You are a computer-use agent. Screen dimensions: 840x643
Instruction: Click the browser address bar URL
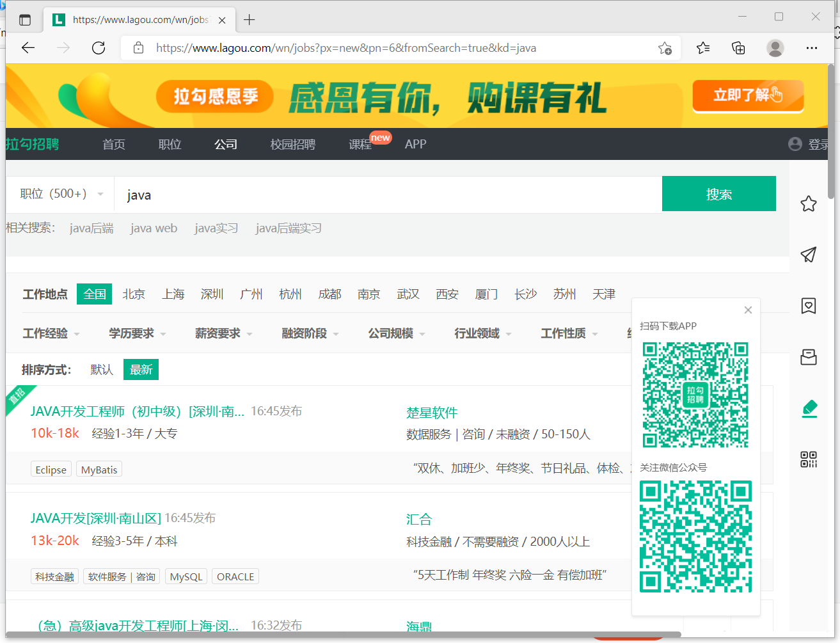346,48
